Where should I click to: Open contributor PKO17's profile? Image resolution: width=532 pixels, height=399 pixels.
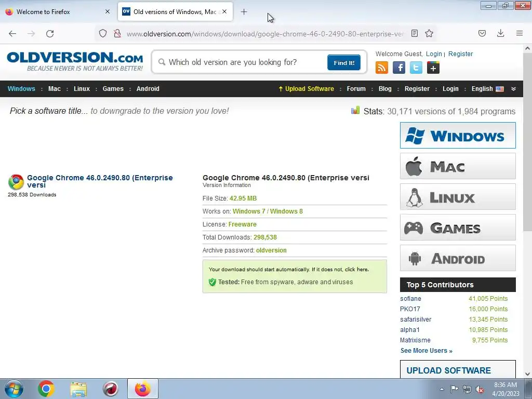410,309
